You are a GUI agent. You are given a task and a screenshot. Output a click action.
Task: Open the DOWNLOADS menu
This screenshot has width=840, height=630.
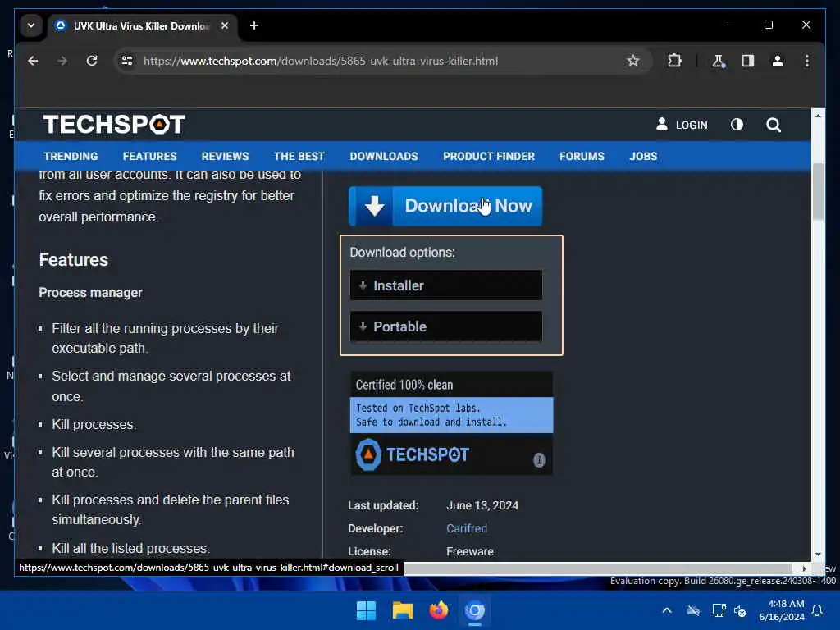click(384, 156)
